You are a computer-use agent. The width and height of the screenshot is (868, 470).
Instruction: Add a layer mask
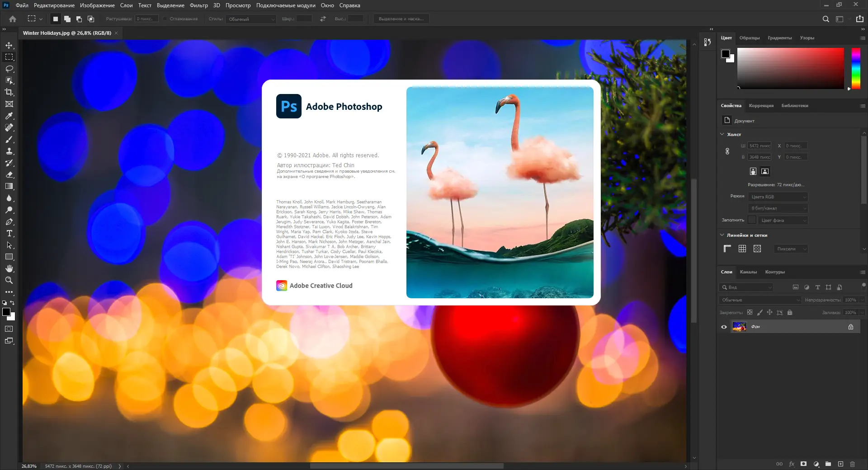(x=803, y=464)
